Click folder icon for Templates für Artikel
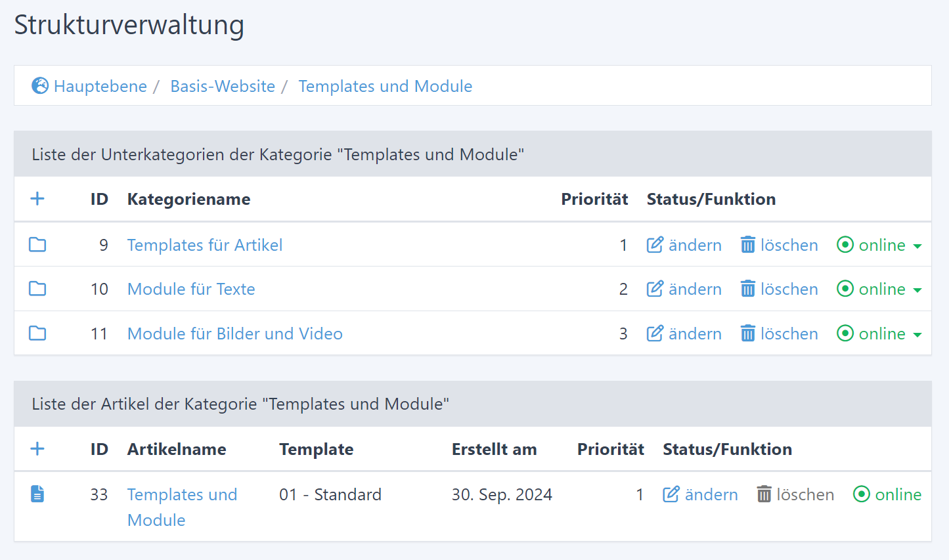Screen dimensions: 949x560 coord(37,245)
